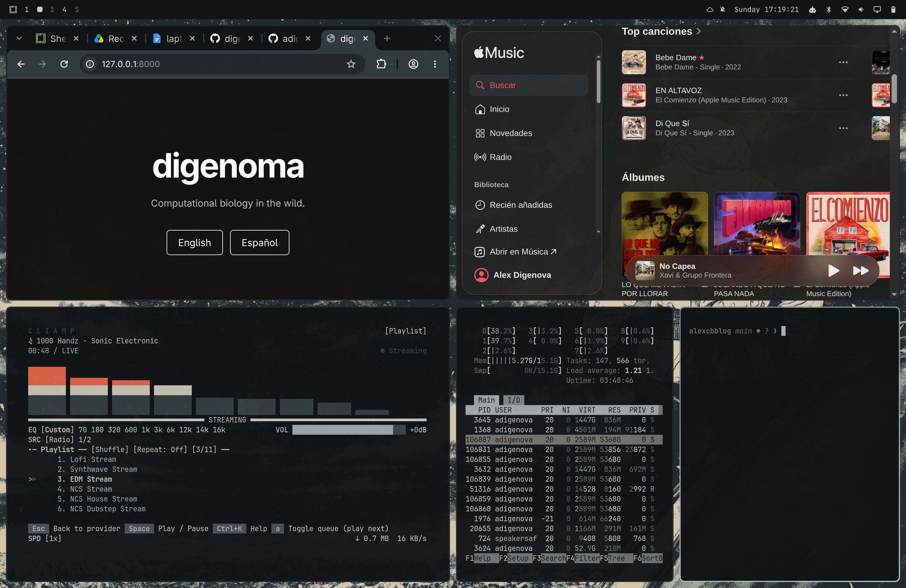
Task: Click the browser forward arrow
Action: click(42, 64)
